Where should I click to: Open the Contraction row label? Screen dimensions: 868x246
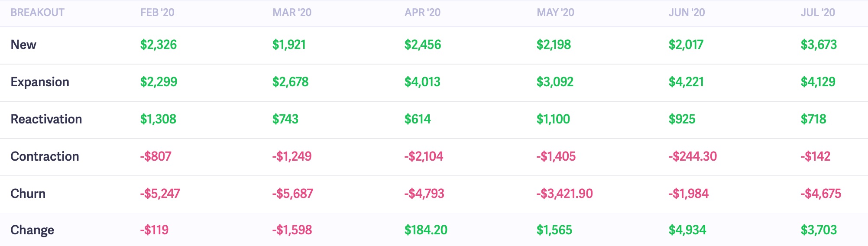pos(45,156)
